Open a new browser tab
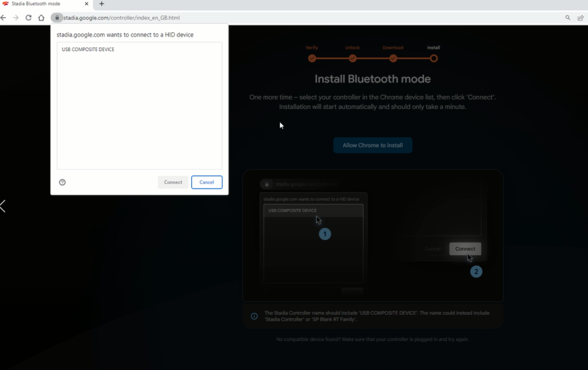 tap(102, 4)
